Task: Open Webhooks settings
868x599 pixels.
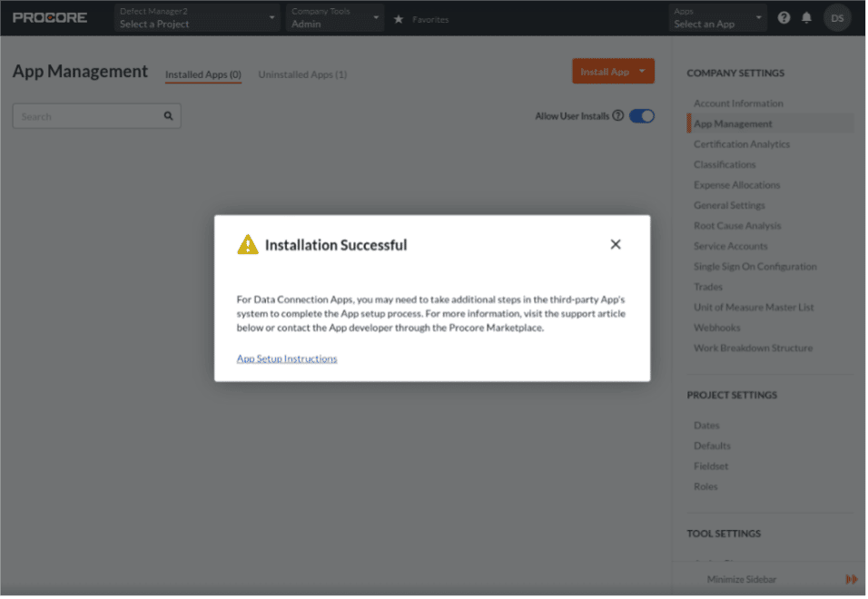Action: (x=717, y=329)
